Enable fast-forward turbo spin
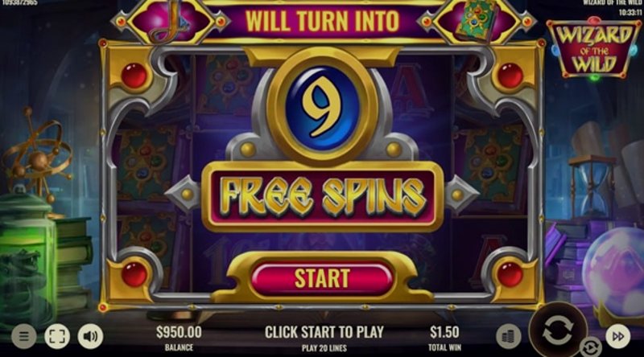This screenshot has width=644, height=357. (617, 336)
